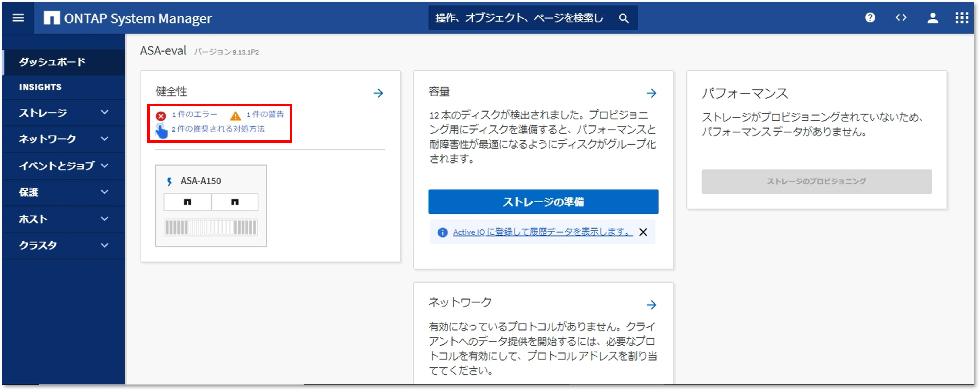Click the 1 件の警告 link
Image resolution: width=980 pixels, height=391 pixels.
point(265,114)
